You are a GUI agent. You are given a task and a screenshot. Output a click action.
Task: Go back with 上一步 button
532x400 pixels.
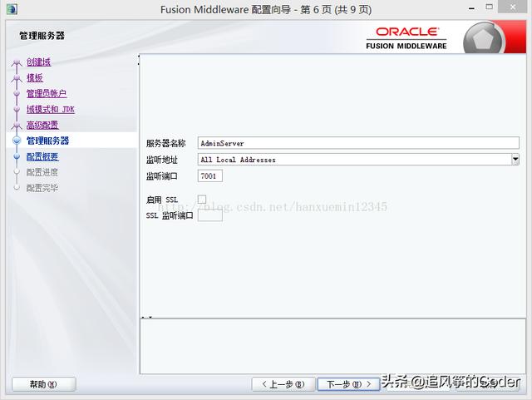(283, 384)
